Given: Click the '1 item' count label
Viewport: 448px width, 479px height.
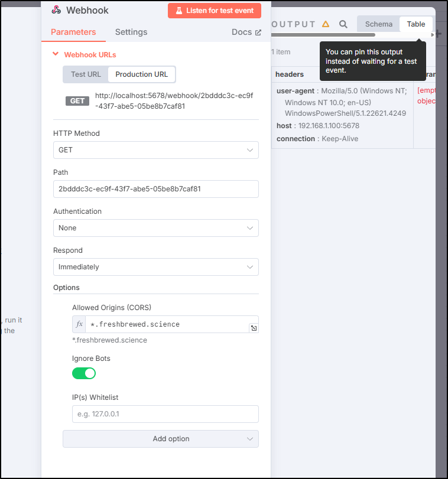Looking at the screenshot, I should tap(281, 52).
